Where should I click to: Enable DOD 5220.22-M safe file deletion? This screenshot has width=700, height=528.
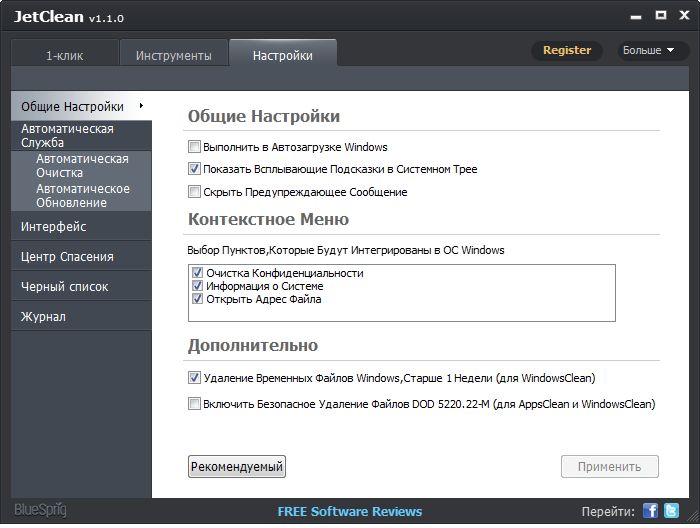(195, 404)
